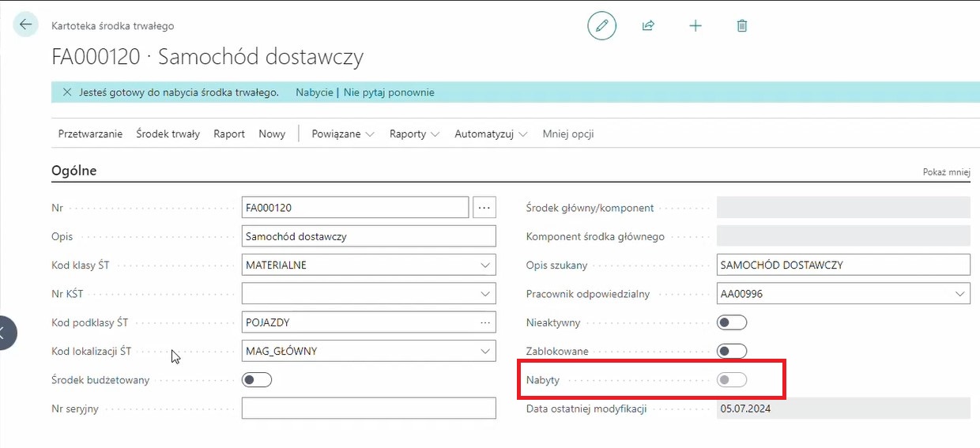Expand the left side panel arrow
This screenshot has width=980, height=448.
(5, 333)
